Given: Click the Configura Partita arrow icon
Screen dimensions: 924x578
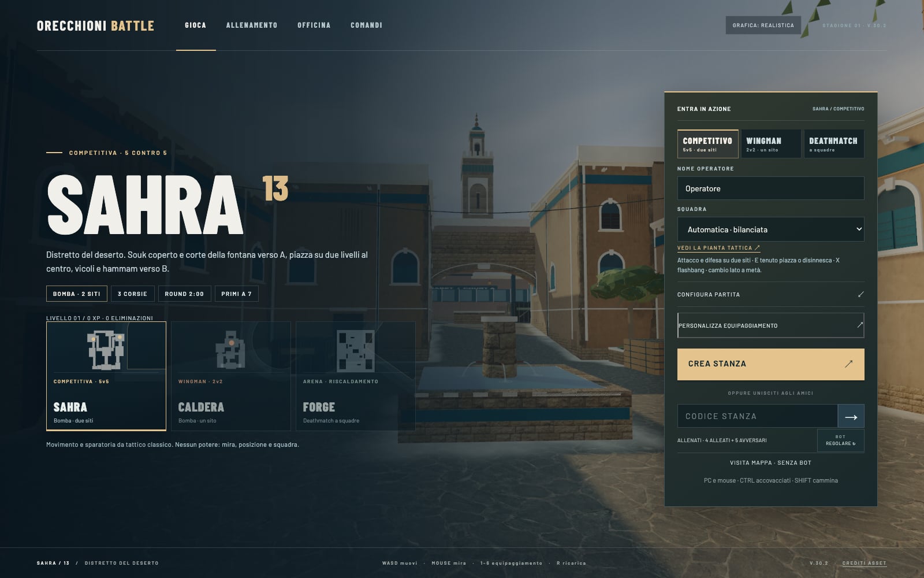Looking at the screenshot, I should pyautogui.click(x=860, y=294).
